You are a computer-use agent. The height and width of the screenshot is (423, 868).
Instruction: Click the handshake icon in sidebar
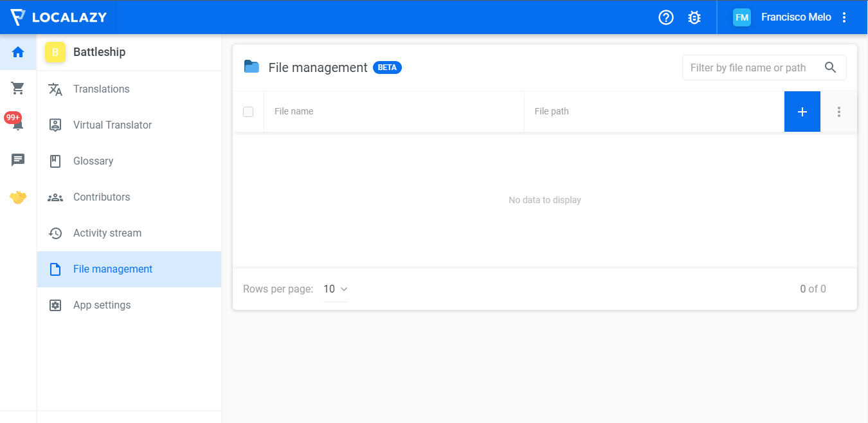[18, 197]
